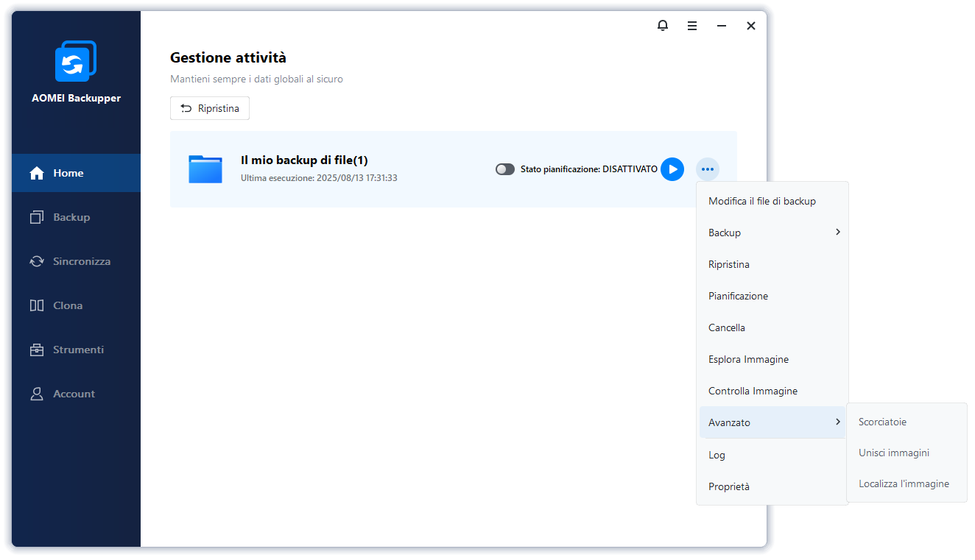Click the blue folder backup icon
The width and height of the screenshot is (975, 560).
click(205, 169)
